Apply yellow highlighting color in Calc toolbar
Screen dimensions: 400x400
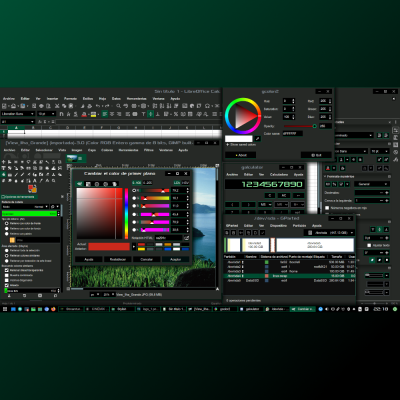pyautogui.click(x=93, y=114)
